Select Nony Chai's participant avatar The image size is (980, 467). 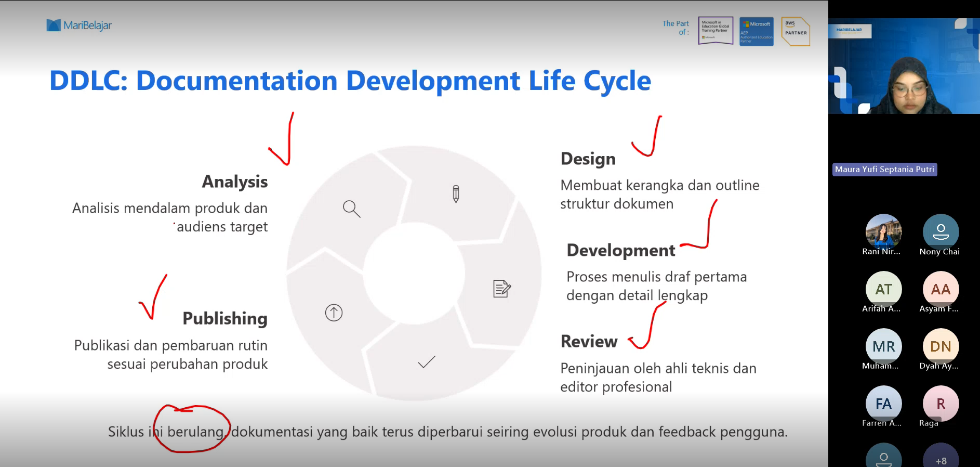(941, 231)
